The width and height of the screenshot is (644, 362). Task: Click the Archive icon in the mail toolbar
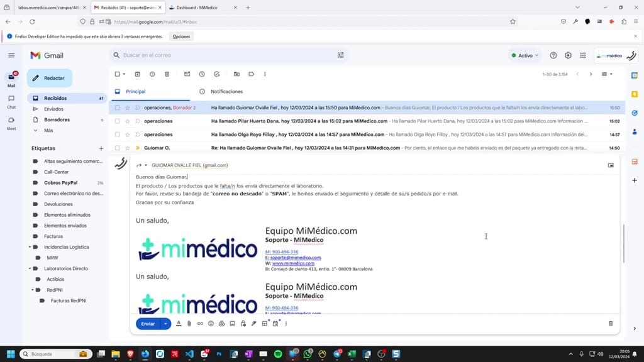point(138,74)
